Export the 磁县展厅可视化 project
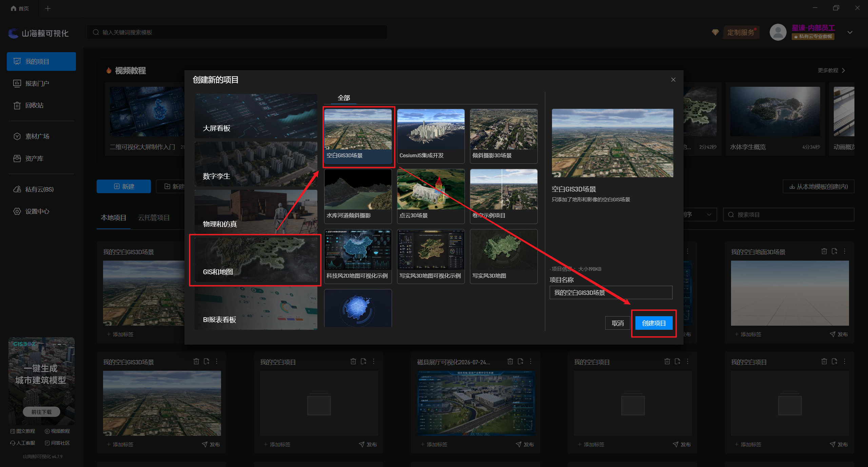868x467 pixels. [520, 361]
